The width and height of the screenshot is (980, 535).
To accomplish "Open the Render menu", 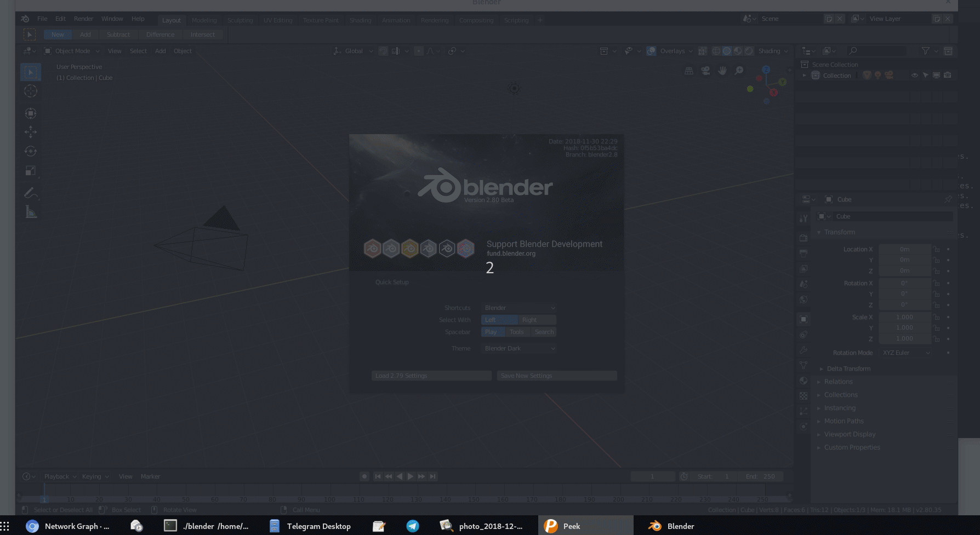I will click(x=84, y=19).
